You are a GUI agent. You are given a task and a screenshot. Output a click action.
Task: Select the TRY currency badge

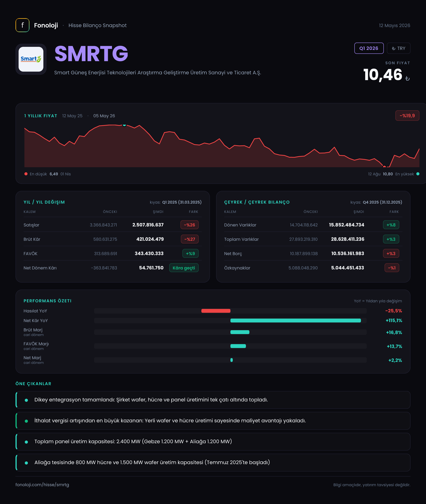click(x=399, y=48)
